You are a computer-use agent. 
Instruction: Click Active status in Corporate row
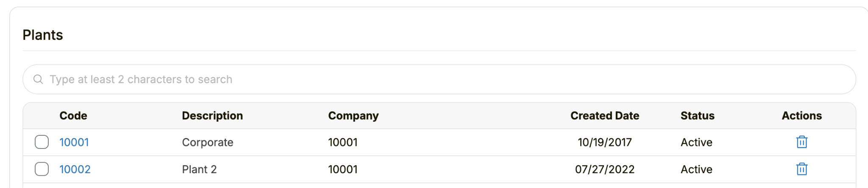tap(696, 142)
